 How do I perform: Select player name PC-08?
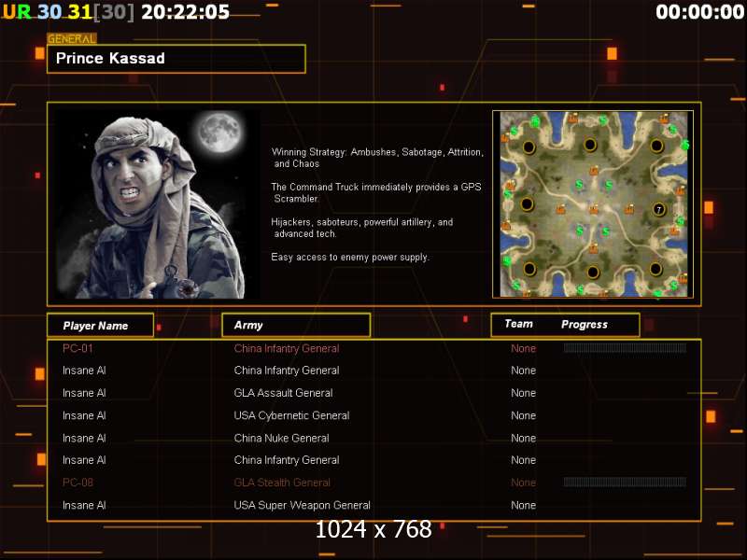(78, 483)
